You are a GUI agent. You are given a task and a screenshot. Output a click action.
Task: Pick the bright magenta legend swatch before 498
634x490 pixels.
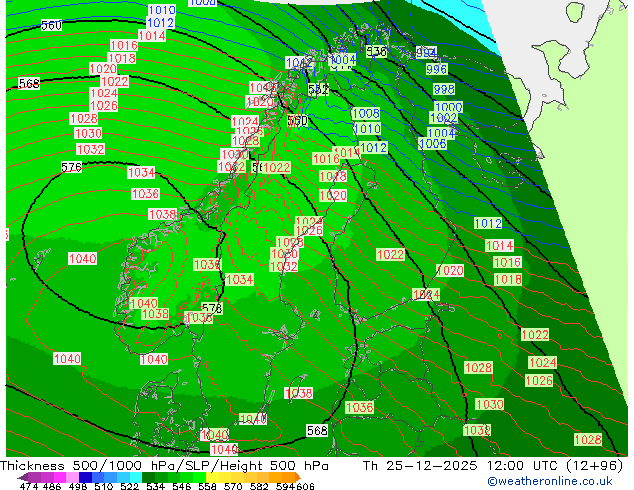60,477
